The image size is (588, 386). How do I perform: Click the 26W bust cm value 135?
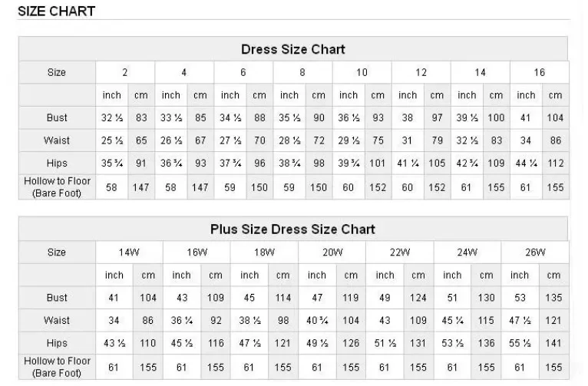553,298
